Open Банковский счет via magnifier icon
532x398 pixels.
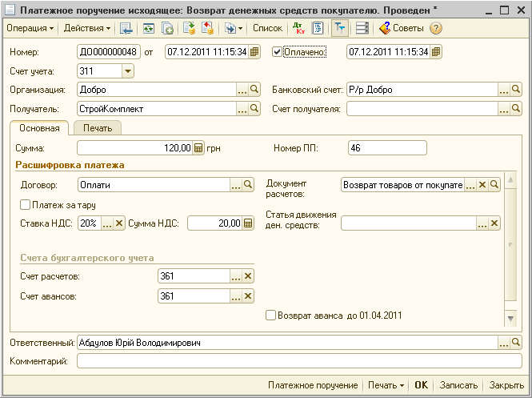516,90
